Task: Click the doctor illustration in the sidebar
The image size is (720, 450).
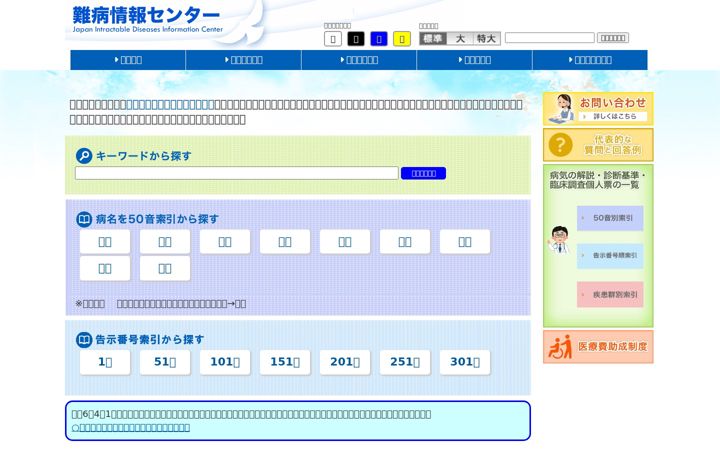Action: click(x=559, y=240)
